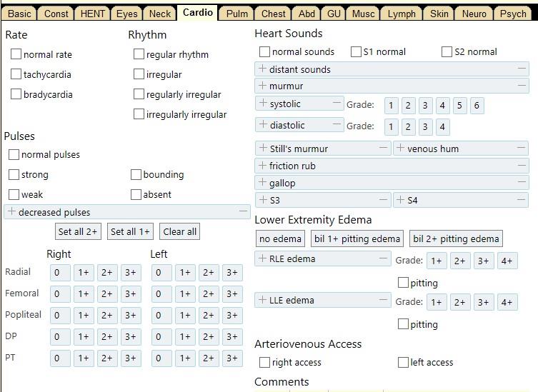The image size is (538, 392).
Task: Enable the irregularly irregular rhythm checkbox
Action: [x=139, y=114]
